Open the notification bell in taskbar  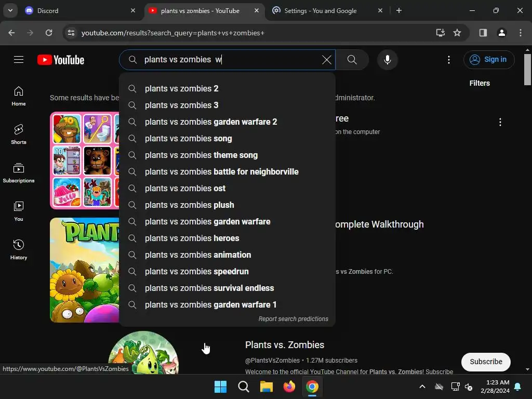click(518, 387)
